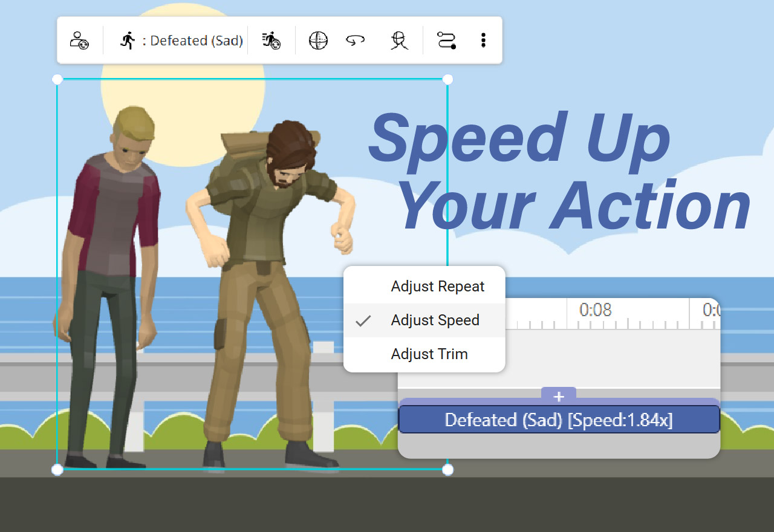Open the head pose adjustment tool
The image size is (774, 532).
398,41
